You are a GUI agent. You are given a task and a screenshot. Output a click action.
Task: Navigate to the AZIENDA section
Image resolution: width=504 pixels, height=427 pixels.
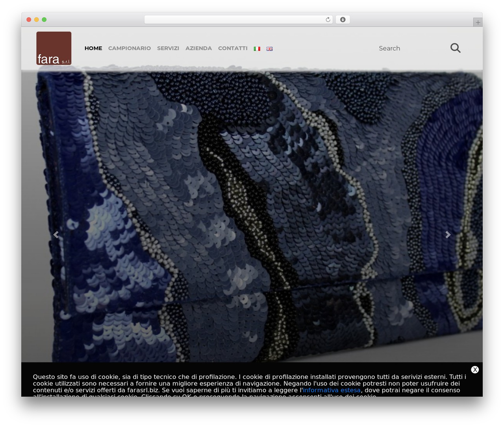198,48
